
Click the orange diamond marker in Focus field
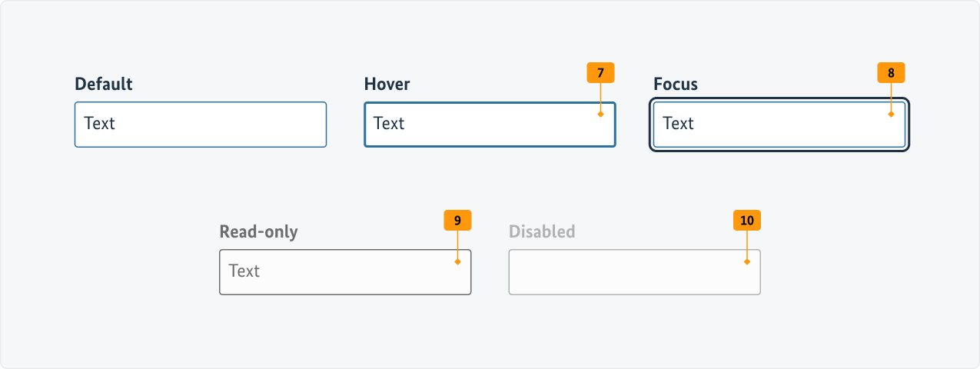(x=891, y=115)
